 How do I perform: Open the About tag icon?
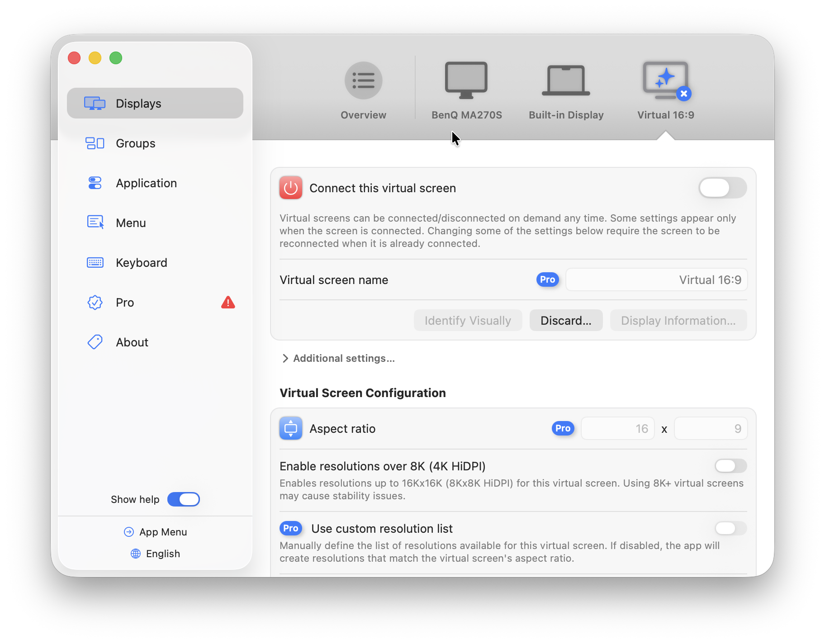tap(95, 342)
